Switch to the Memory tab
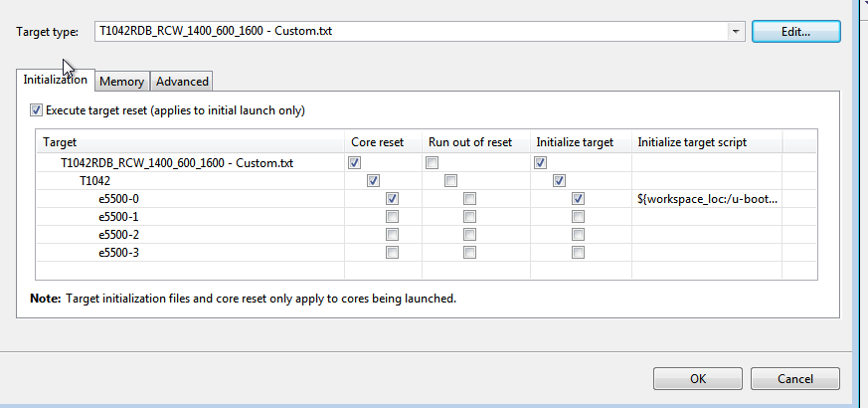Screen dimensions: 868x408 (122, 82)
